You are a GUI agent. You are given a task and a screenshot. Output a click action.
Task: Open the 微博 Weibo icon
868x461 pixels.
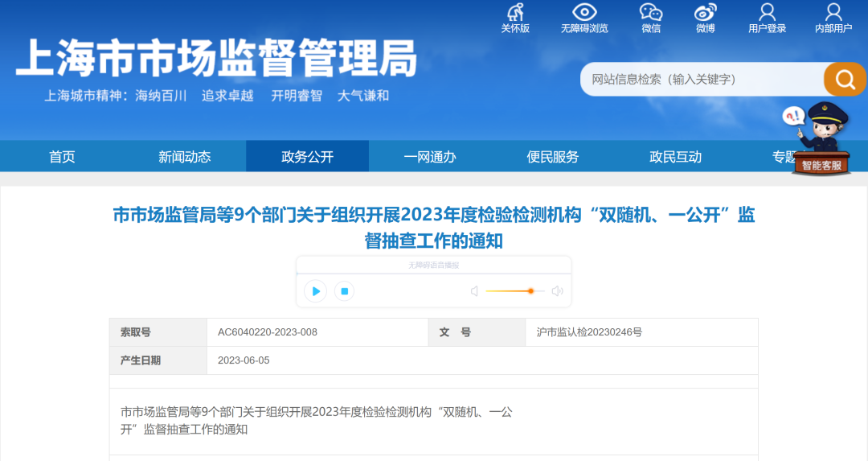point(706,14)
